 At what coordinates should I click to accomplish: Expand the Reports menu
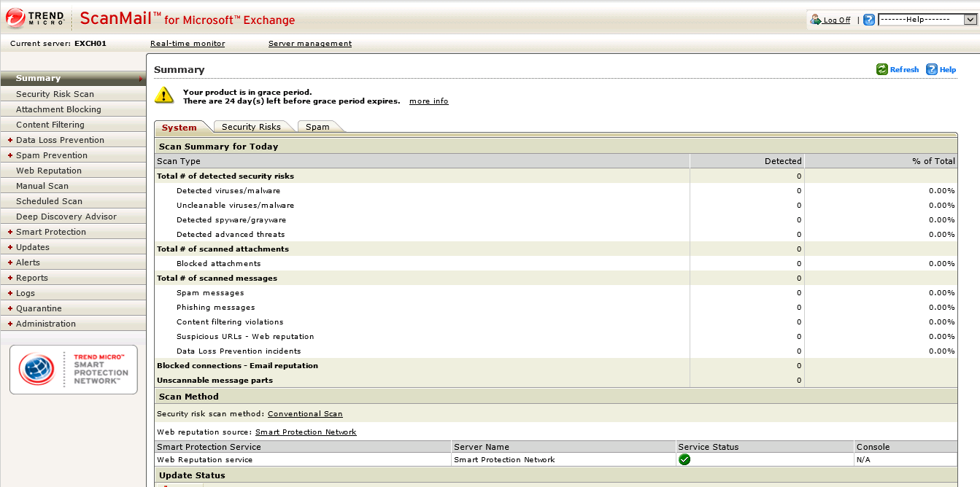click(9, 278)
